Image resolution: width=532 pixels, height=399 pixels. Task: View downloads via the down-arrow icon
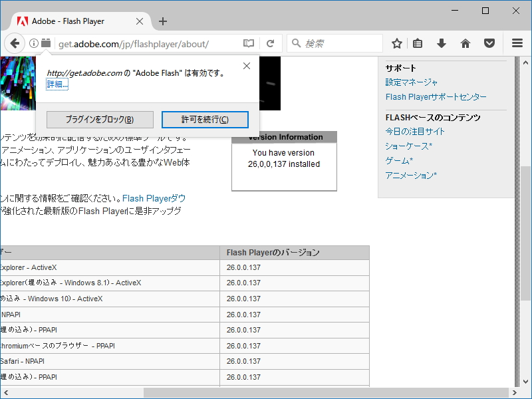[441, 43]
